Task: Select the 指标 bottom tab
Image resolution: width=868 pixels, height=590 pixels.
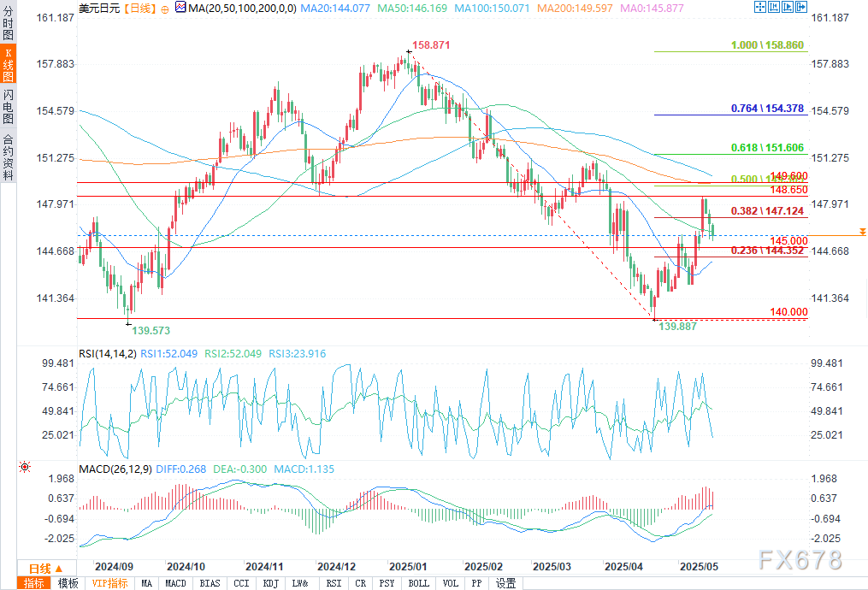Action: click(x=33, y=583)
